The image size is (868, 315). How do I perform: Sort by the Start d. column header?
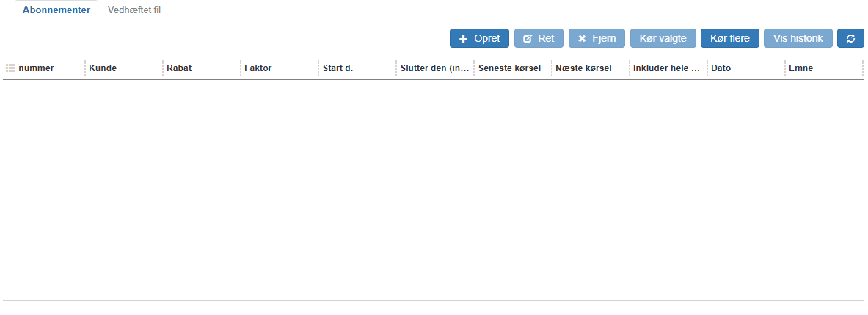point(338,68)
